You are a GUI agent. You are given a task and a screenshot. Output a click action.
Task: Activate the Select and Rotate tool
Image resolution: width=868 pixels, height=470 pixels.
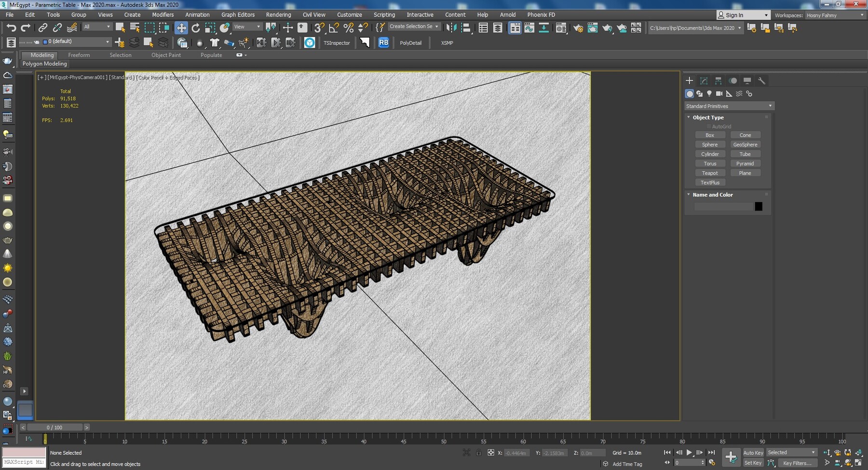[196, 27]
